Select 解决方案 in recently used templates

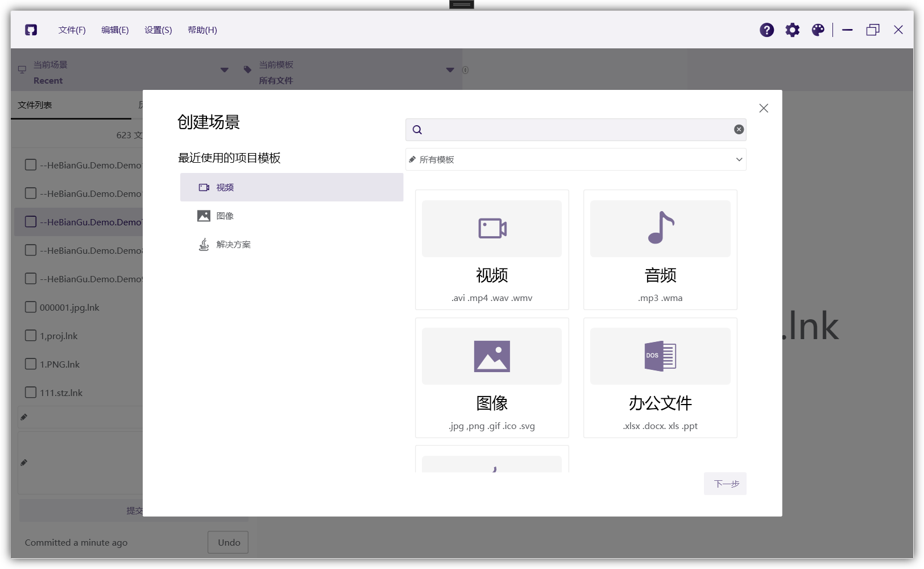tap(292, 244)
